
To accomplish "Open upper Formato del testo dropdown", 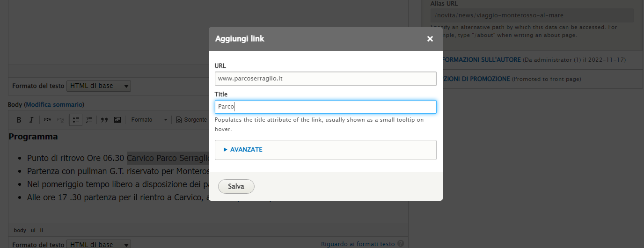I will pyautogui.click(x=99, y=86).
